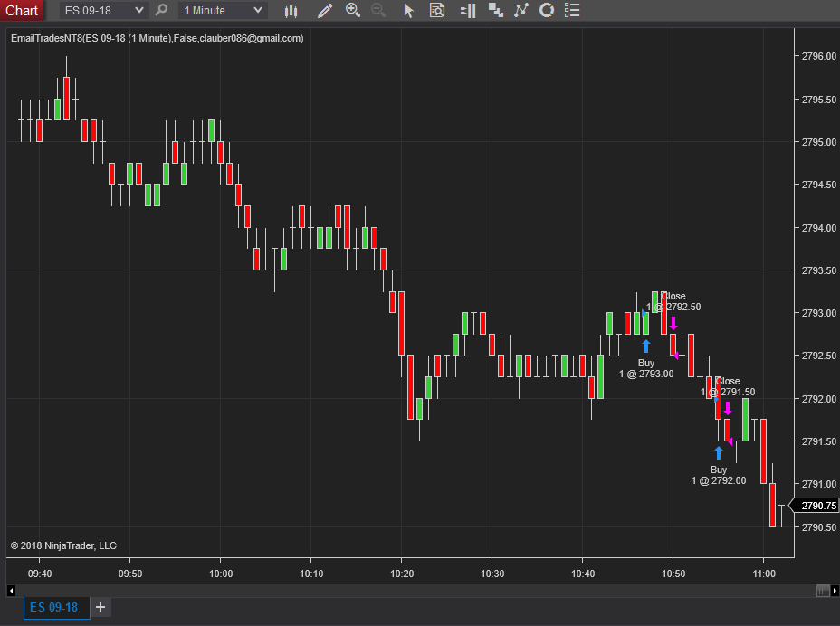Select the cursor pointer tool
840x626 pixels.
(x=409, y=11)
